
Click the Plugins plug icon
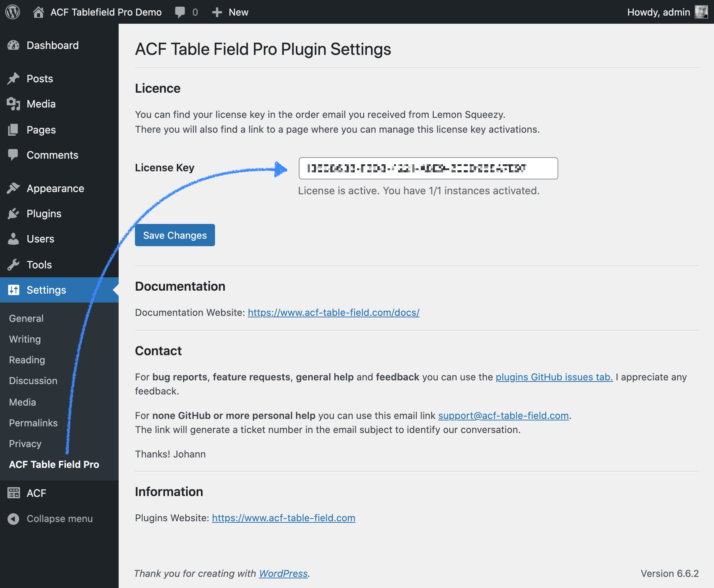click(13, 214)
